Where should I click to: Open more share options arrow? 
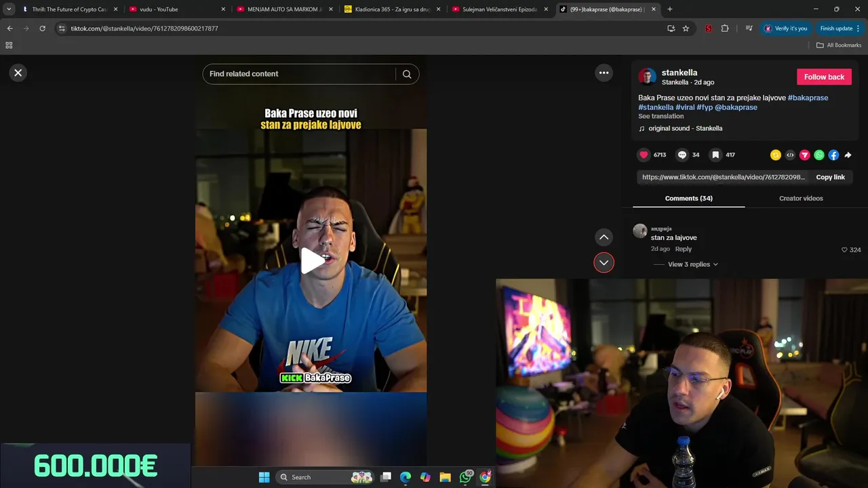point(848,155)
